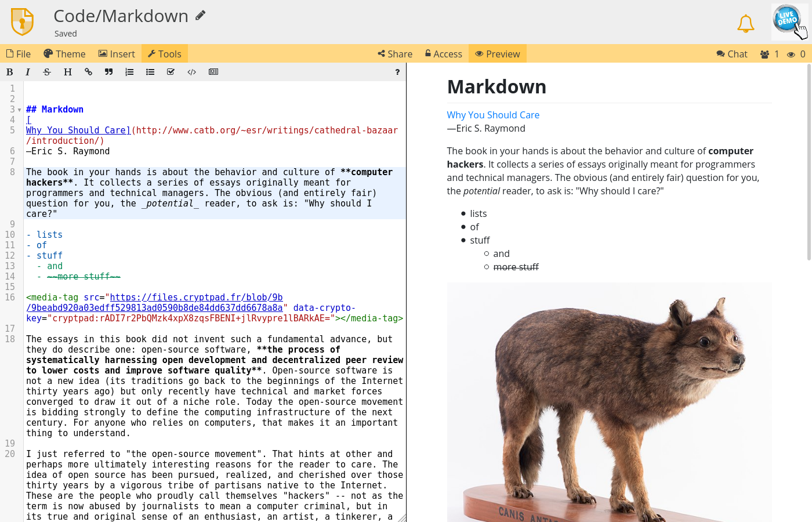Image resolution: width=812 pixels, height=522 pixels.
Task: Click 'Code/Markdown' document title
Action: click(121, 16)
